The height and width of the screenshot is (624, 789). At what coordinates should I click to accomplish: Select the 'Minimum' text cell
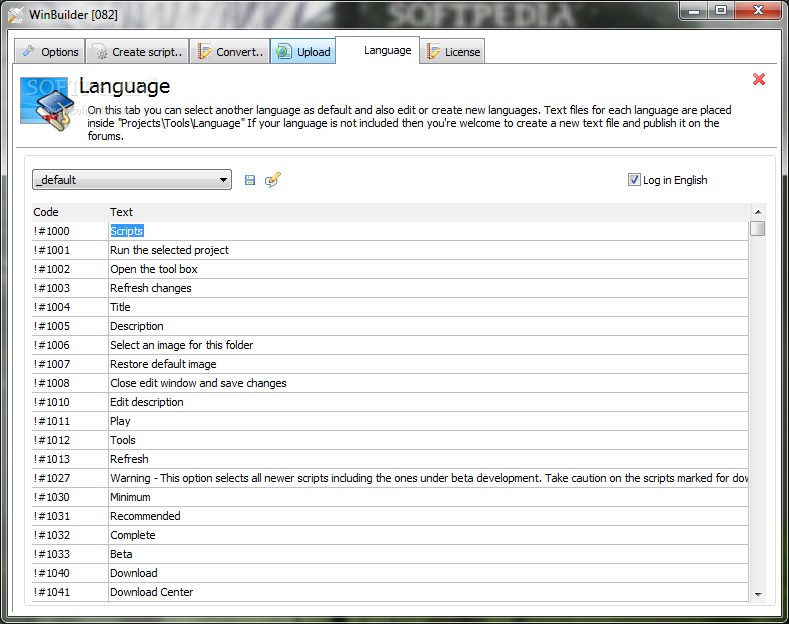428,497
